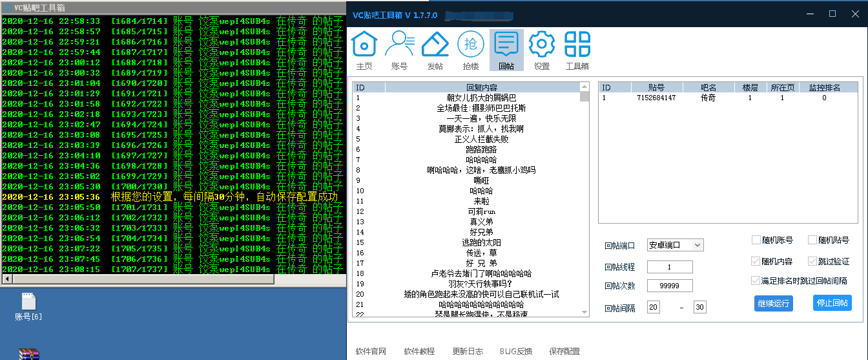Expand the 回帖端口 dropdown
Image resolution: width=868 pixels, height=360 pixels.
pos(676,245)
